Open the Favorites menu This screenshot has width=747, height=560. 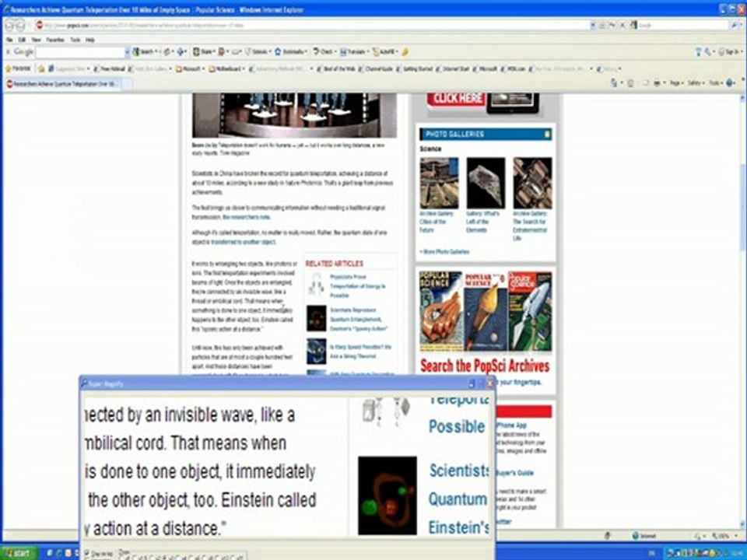pos(56,40)
